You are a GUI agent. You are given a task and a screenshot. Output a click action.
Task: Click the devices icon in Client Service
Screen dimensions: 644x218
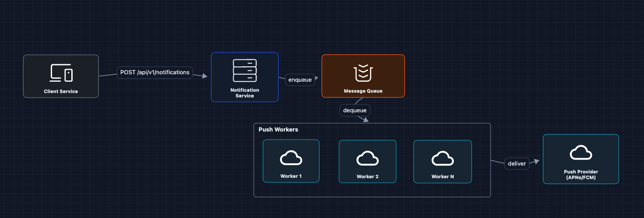point(61,73)
